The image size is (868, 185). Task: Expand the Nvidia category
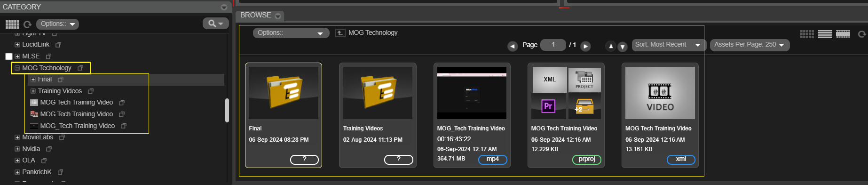point(17,149)
